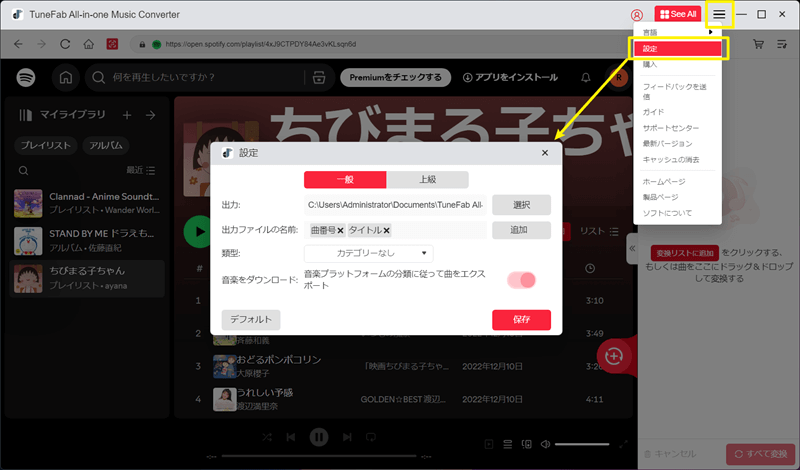
Task: Expand the 言語 submenu
Action: (x=677, y=32)
